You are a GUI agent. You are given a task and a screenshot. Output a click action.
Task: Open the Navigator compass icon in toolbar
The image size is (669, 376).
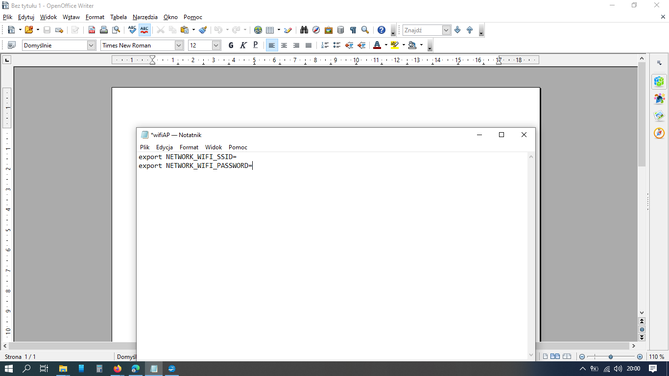(x=316, y=30)
